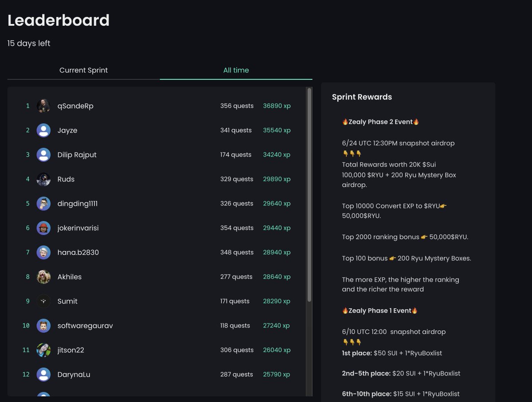Image resolution: width=532 pixels, height=402 pixels.
Task: Click the 28290 xp value
Action: pyautogui.click(x=277, y=301)
